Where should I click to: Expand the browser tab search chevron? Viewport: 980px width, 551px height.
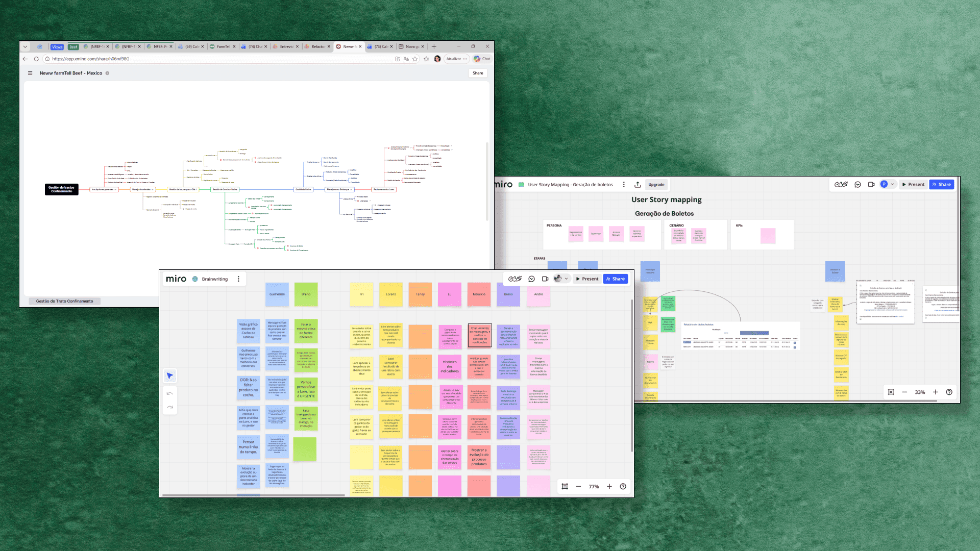pyautogui.click(x=25, y=46)
